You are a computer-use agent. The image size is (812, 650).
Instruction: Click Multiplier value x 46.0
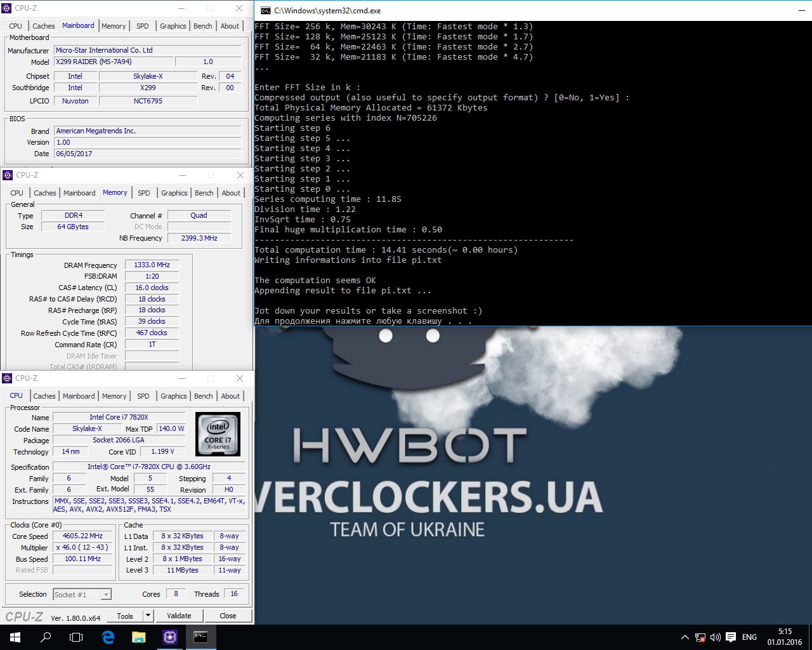(x=82, y=547)
